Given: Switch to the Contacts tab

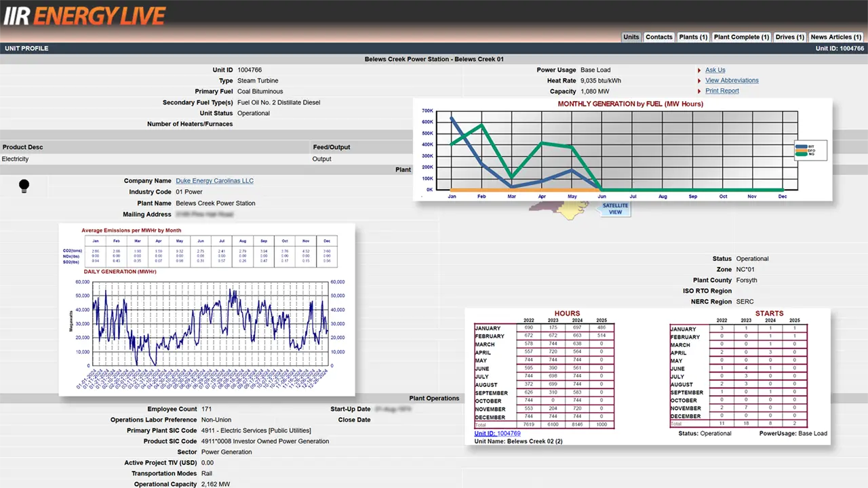Looking at the screenshot, I should point(658,37).
